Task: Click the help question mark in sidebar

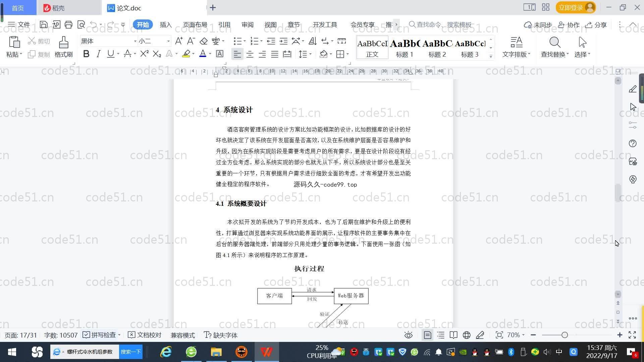Action: click(x=633, y=143)
